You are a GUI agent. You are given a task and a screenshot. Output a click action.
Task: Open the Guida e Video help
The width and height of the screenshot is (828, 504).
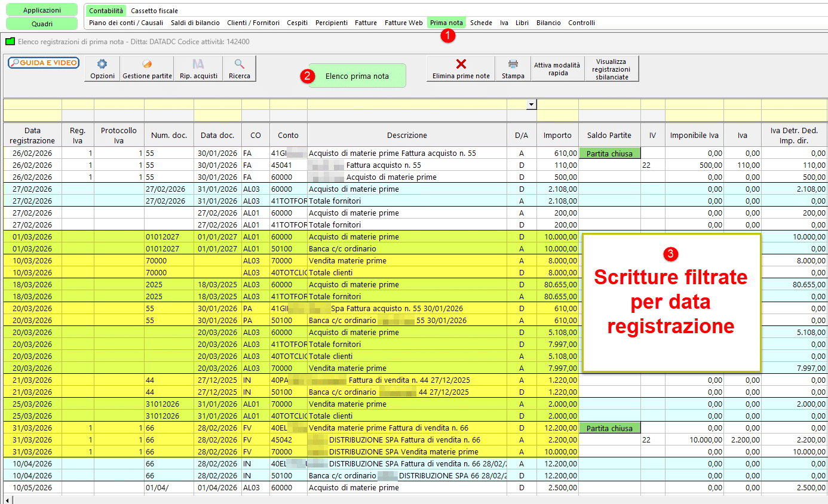click(x=44, y=63)
